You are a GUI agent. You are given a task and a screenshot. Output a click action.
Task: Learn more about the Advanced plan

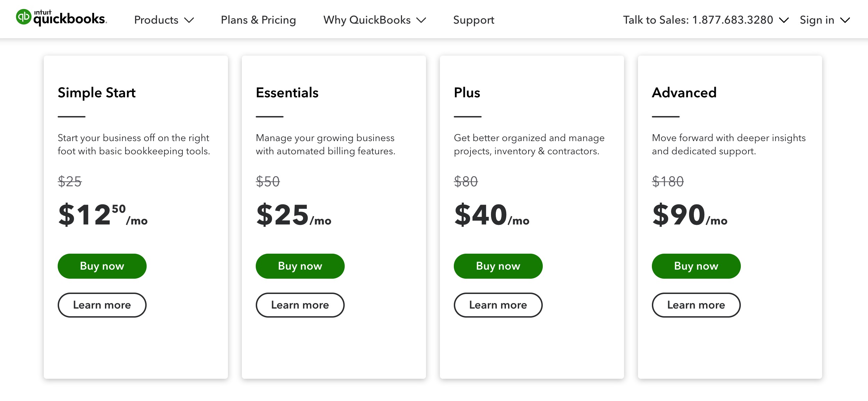point(696,305)
